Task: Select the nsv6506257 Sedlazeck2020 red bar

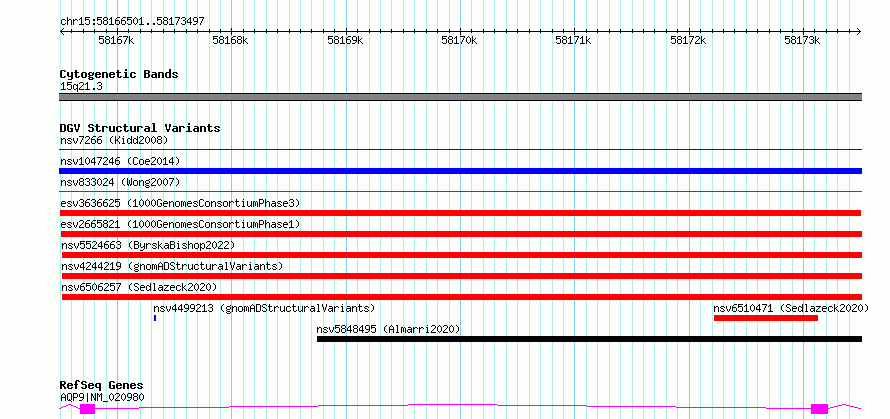Action: click(x=461, y=297)
